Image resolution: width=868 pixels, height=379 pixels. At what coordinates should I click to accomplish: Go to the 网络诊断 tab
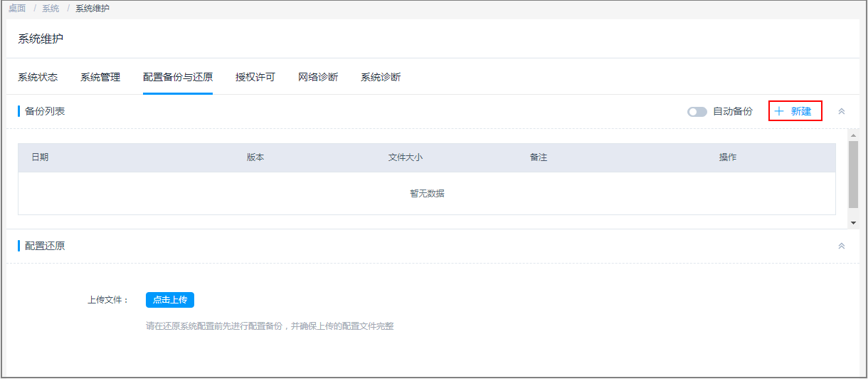pyautogui.click(x=318, y=77)
